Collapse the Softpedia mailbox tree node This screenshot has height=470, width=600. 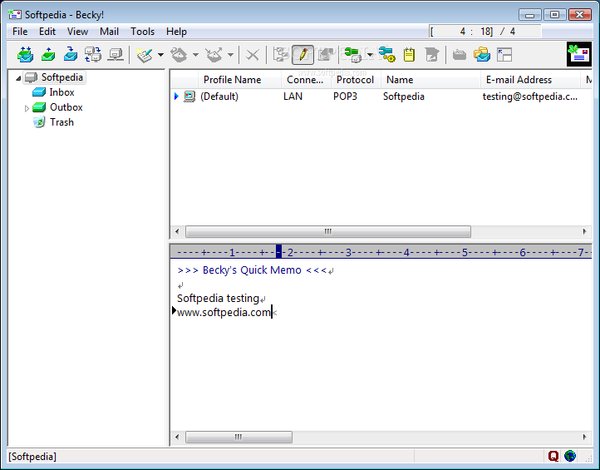tap(18, 78)
